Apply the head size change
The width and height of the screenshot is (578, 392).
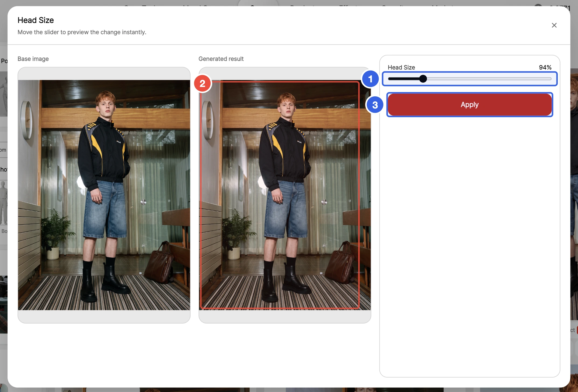(470, 104)
